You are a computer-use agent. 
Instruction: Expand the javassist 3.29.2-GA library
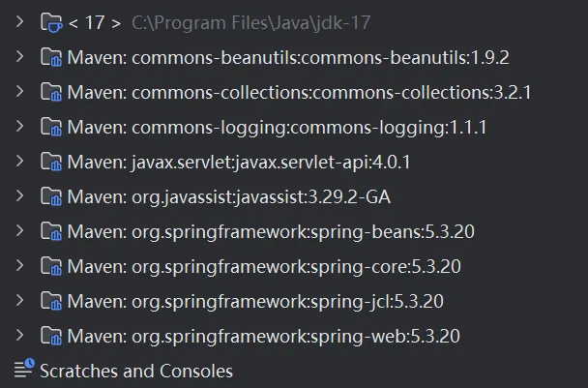click(20, 197)
